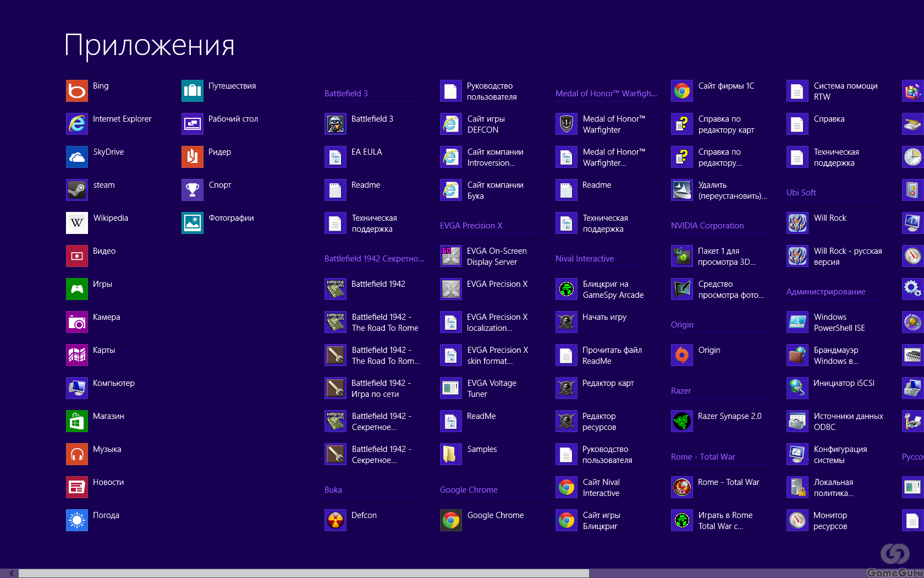This screenshot has height=578, width=924.
Task: Launch Battlefield 3 game icon
Action: [335, 124]
